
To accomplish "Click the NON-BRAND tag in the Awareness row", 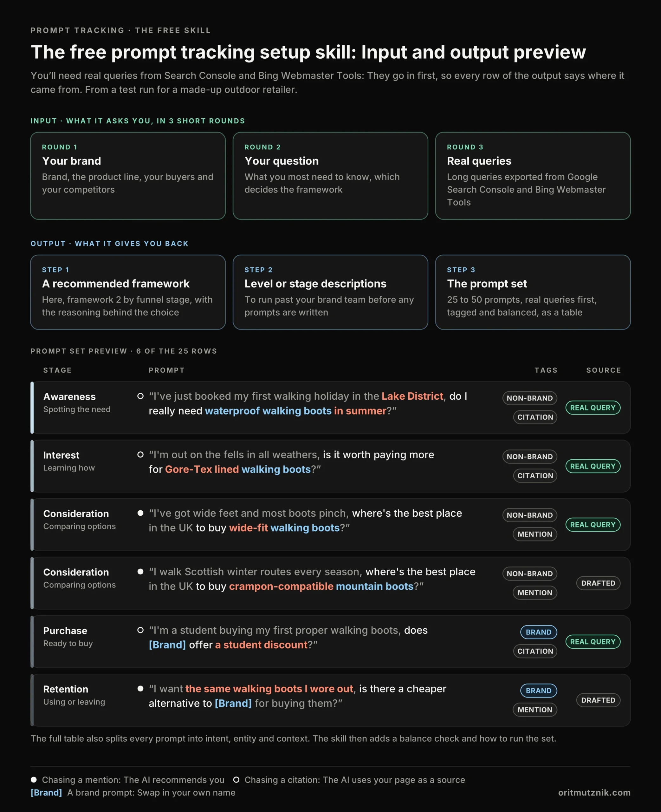I will 530,398.
